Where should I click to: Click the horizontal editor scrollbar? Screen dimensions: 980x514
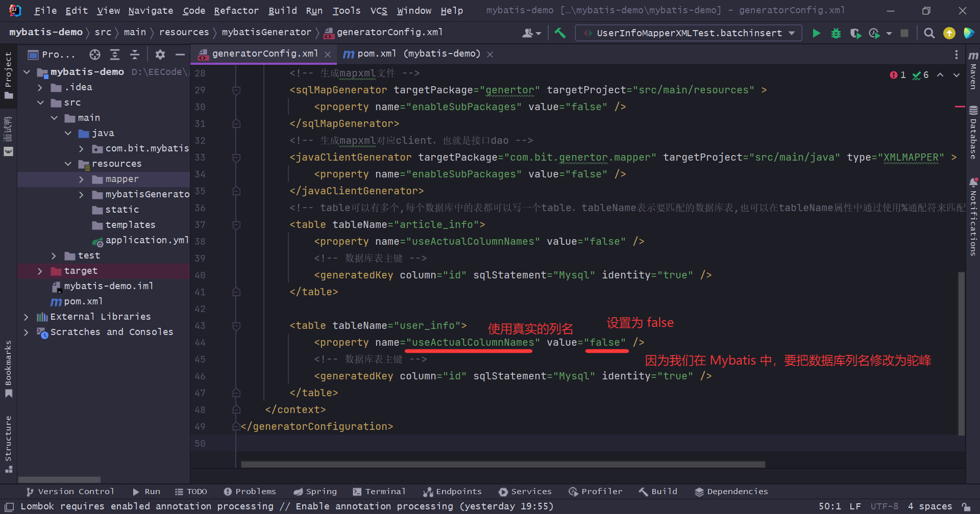(503, 465)
